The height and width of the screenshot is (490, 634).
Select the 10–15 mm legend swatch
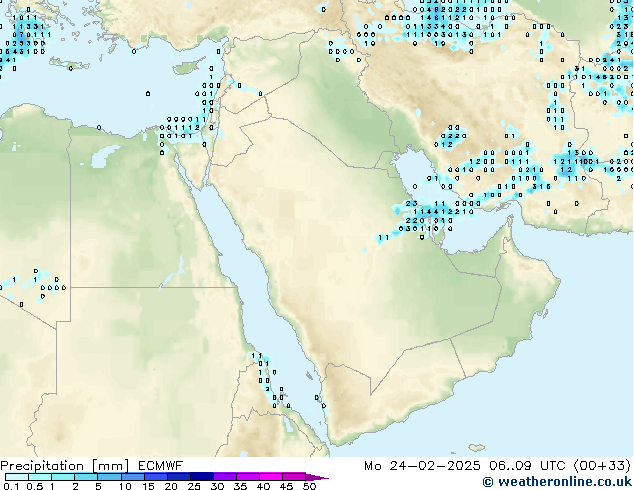[x=133, y=477]
